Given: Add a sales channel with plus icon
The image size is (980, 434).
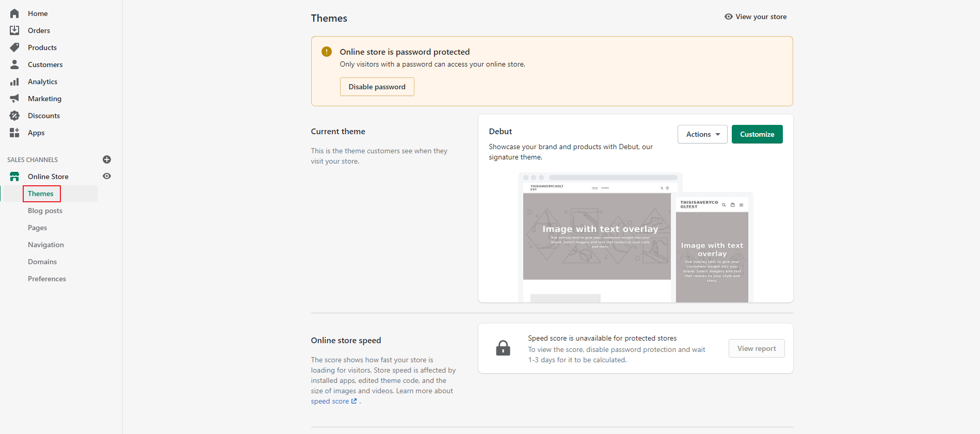Looking at the screenshot, I should pos(107,159).
